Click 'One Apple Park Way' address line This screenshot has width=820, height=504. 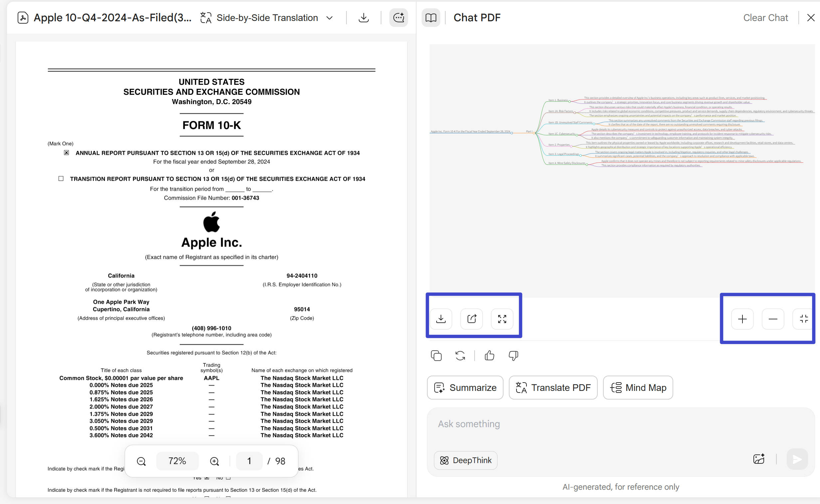pos(121,302)
